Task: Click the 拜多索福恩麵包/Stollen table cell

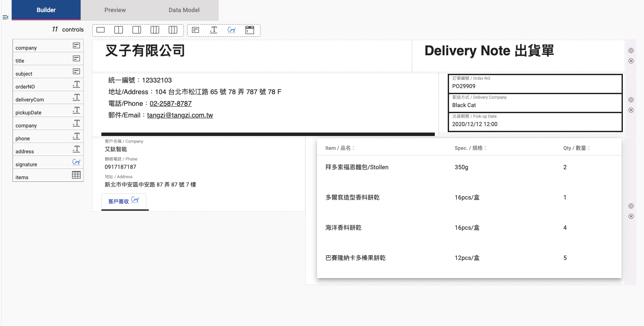Action: 357,167
